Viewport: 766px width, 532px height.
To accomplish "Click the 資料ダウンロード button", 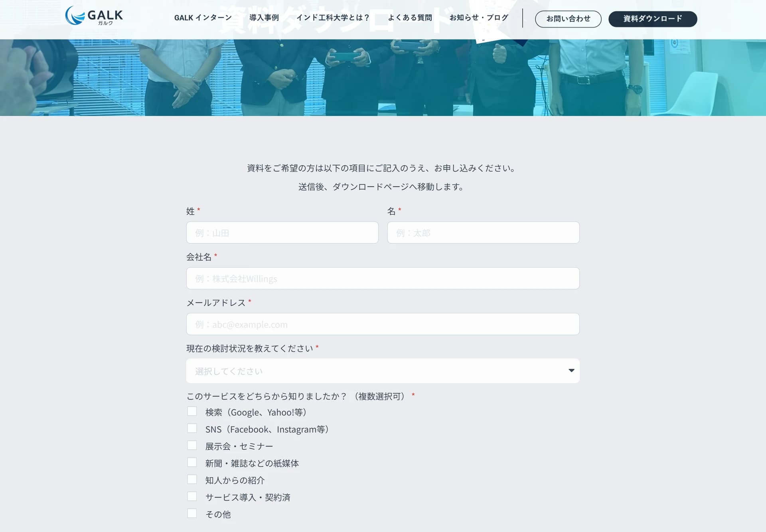I will (653, 19).
